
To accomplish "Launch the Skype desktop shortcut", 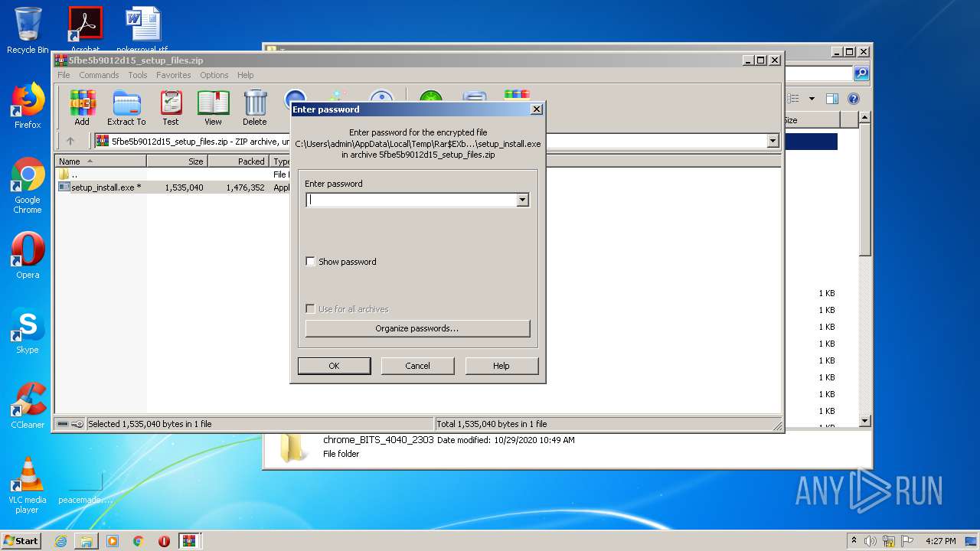I will click(28, 331).
